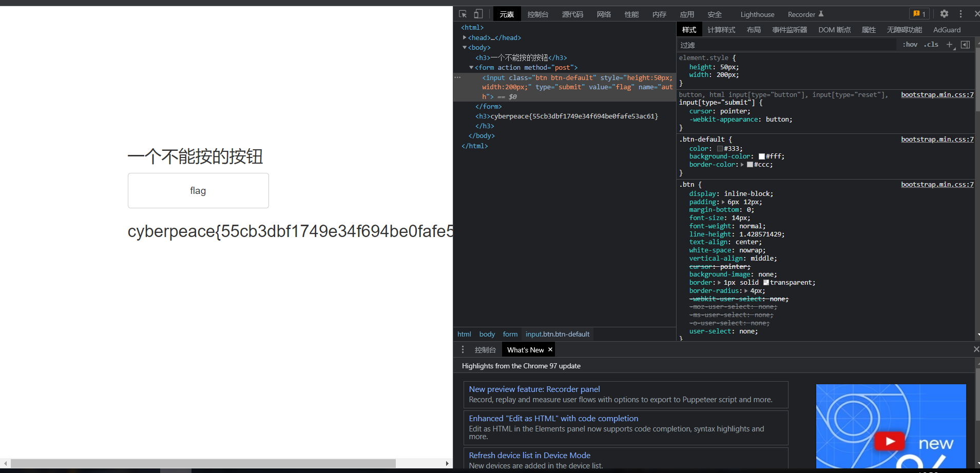Viewport: 980px width, 473px height.
Task: Open bootstrap.min.css:7 link for .btn-default rule
Action: tap(937, 139)
